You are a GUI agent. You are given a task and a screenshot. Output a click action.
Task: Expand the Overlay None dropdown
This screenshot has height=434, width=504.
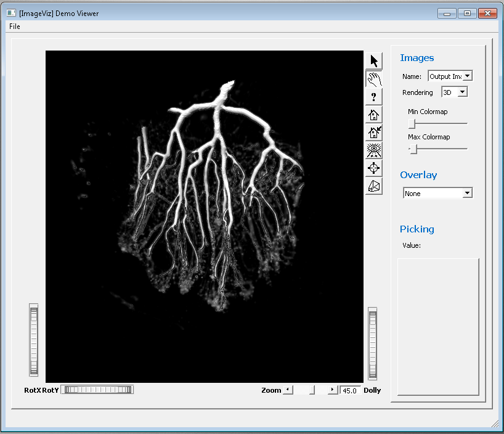coord(438,194)
